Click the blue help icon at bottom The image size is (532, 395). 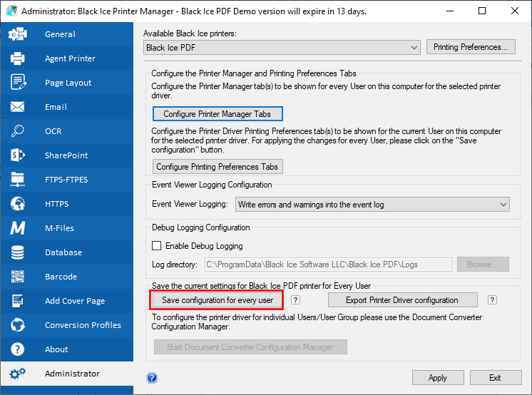152,378
